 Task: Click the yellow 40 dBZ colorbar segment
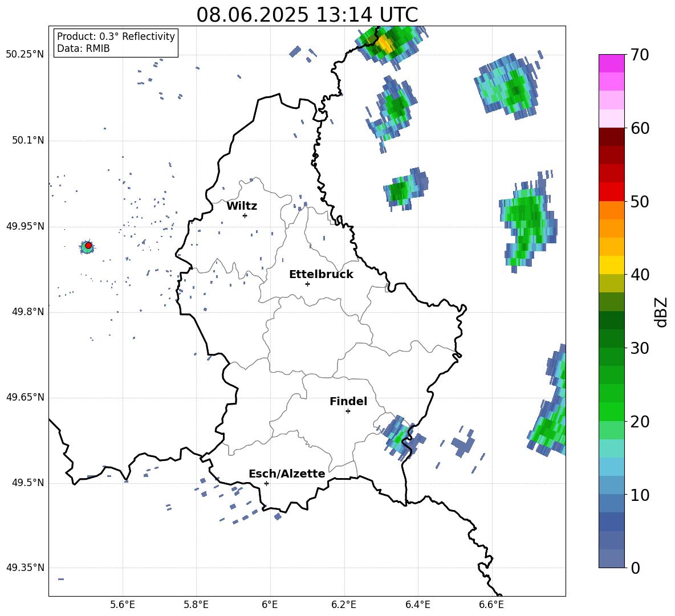tap(611, 265)
